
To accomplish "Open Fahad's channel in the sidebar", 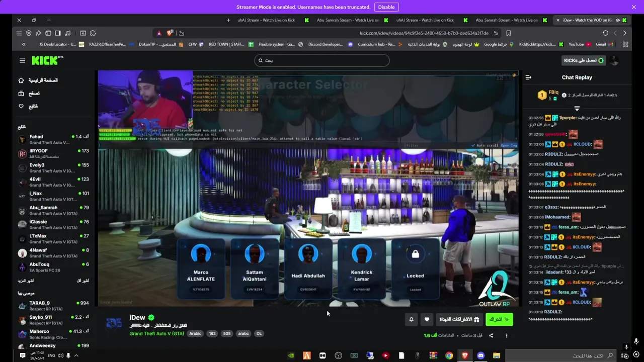I will pyautogui.click(x=53, y=139).
